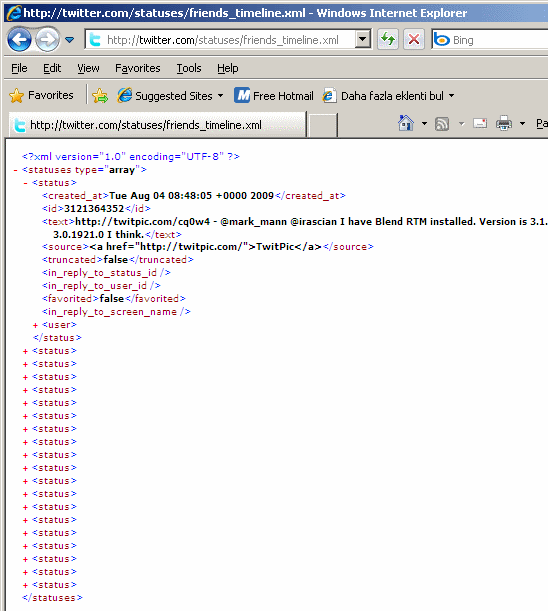Click the Daha fazla eklenti bul link
548x611 pixels.
point(392,95)
